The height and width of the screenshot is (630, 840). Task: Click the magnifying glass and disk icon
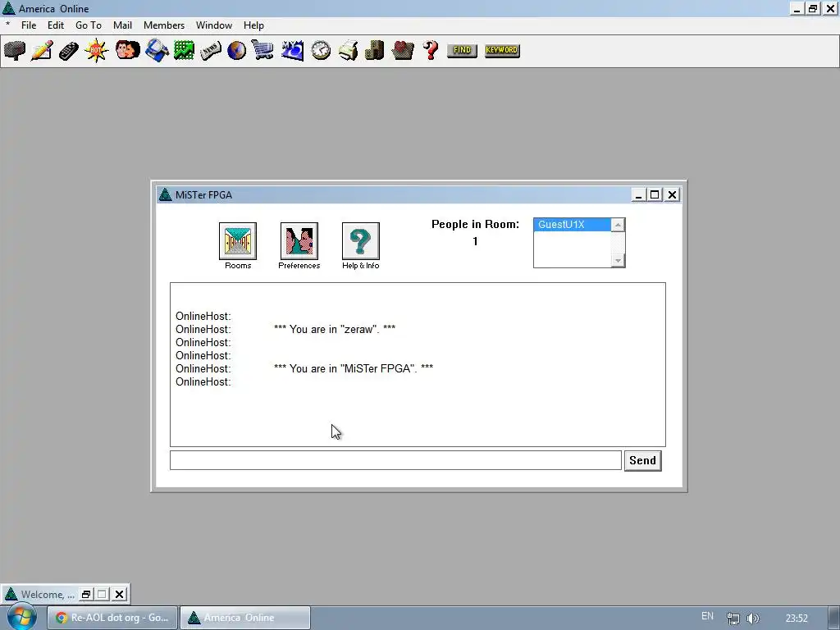(157, 51)
